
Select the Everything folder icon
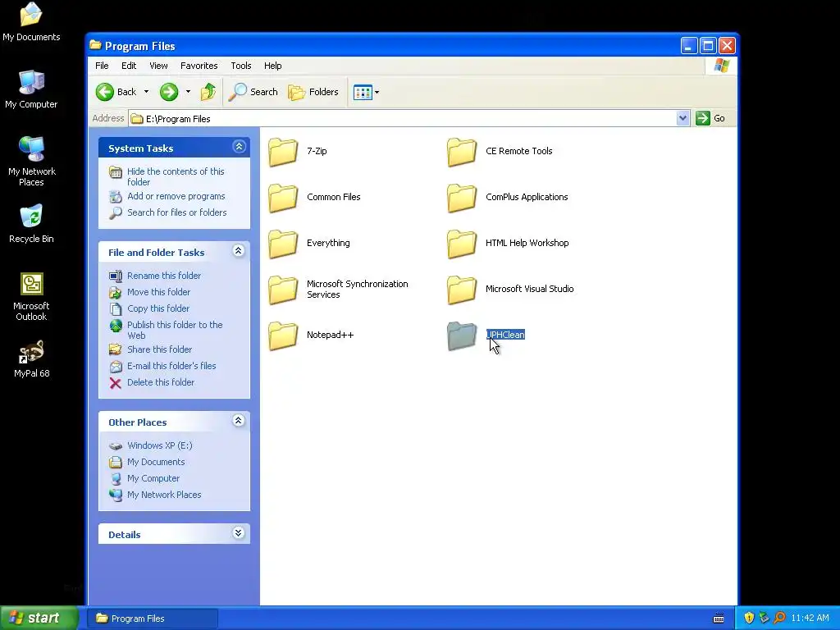coord(283,244)
